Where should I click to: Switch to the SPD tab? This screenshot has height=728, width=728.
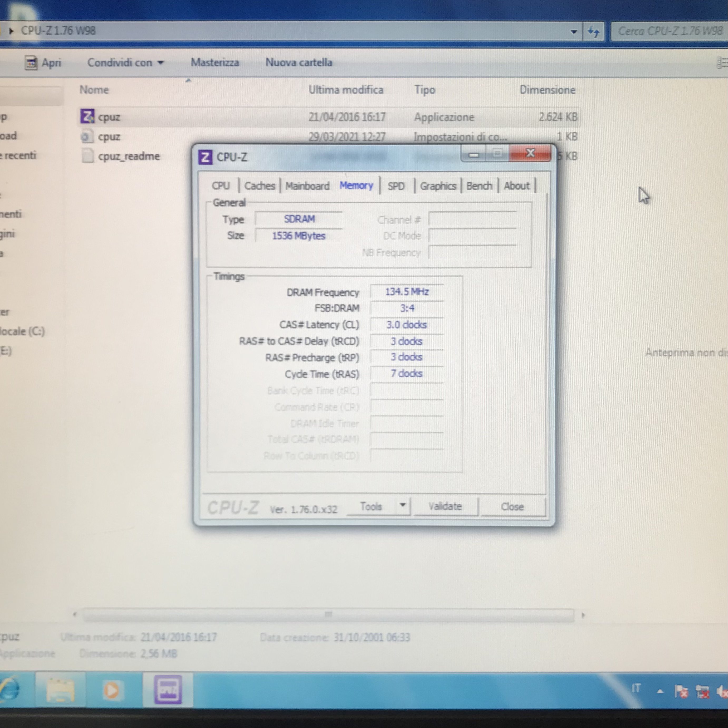396,186
